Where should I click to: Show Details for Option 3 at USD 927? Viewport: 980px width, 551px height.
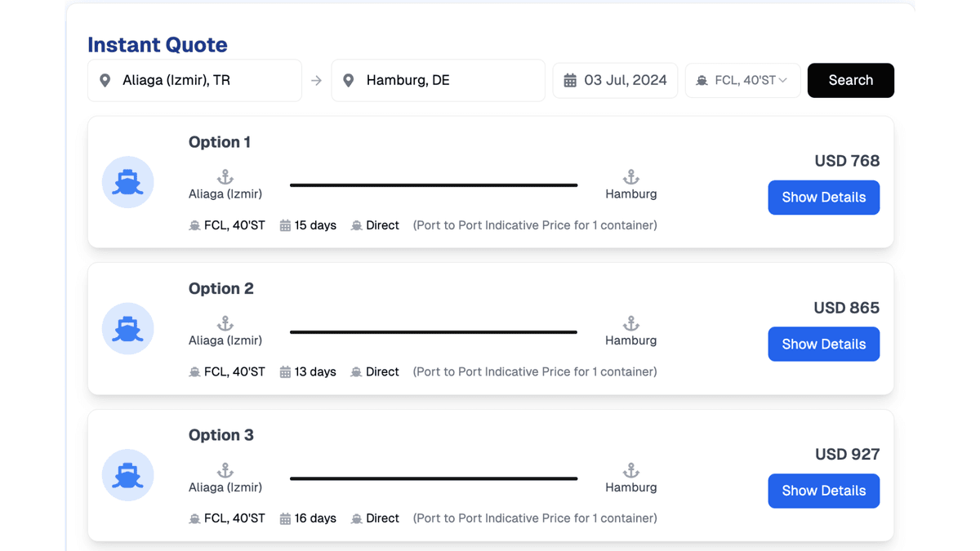pos(823,491)
